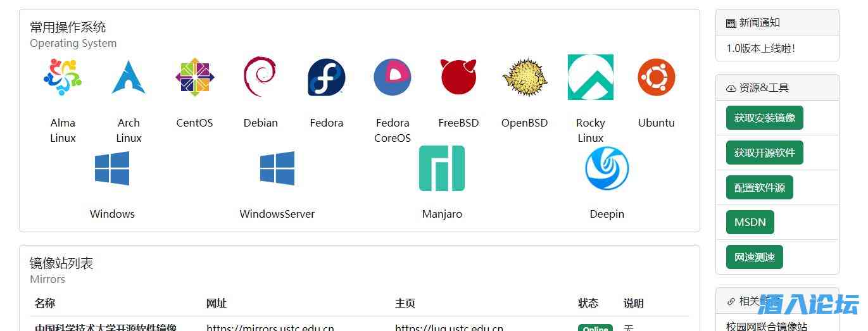Click the OpenBSD pufferfish icon
868x331 pixels.
click(524, 77)
